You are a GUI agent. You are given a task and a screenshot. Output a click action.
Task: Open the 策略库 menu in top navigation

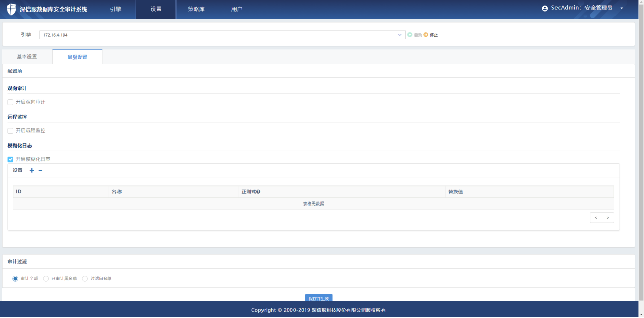click(x=196, y=9)
